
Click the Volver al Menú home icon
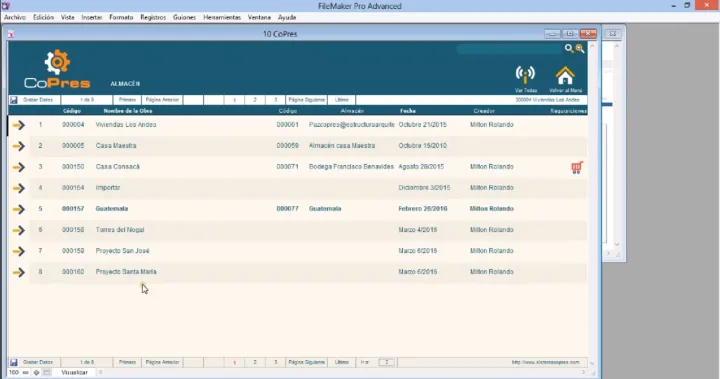(565, 76)
